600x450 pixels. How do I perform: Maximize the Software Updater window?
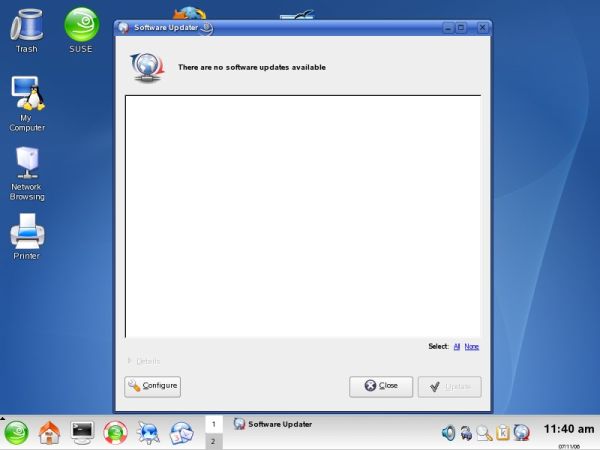point(461,28)
